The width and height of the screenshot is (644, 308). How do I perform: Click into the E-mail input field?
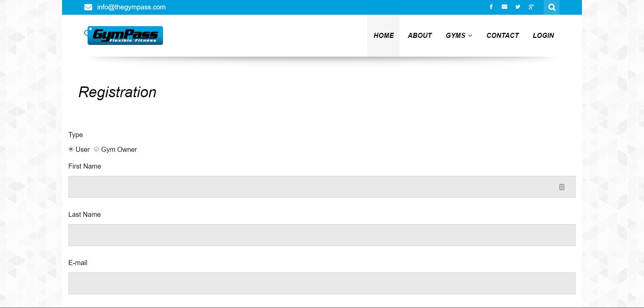tap(322, 283)
